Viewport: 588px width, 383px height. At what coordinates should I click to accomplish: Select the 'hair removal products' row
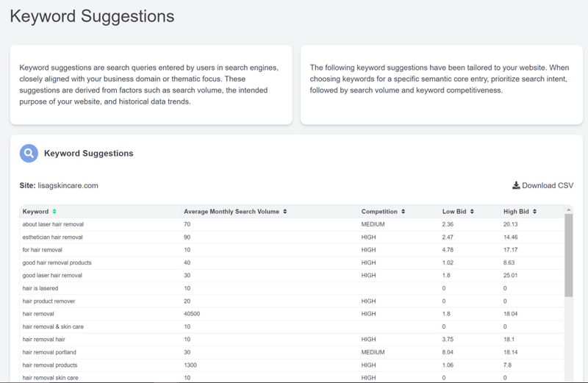coord(292,365)
